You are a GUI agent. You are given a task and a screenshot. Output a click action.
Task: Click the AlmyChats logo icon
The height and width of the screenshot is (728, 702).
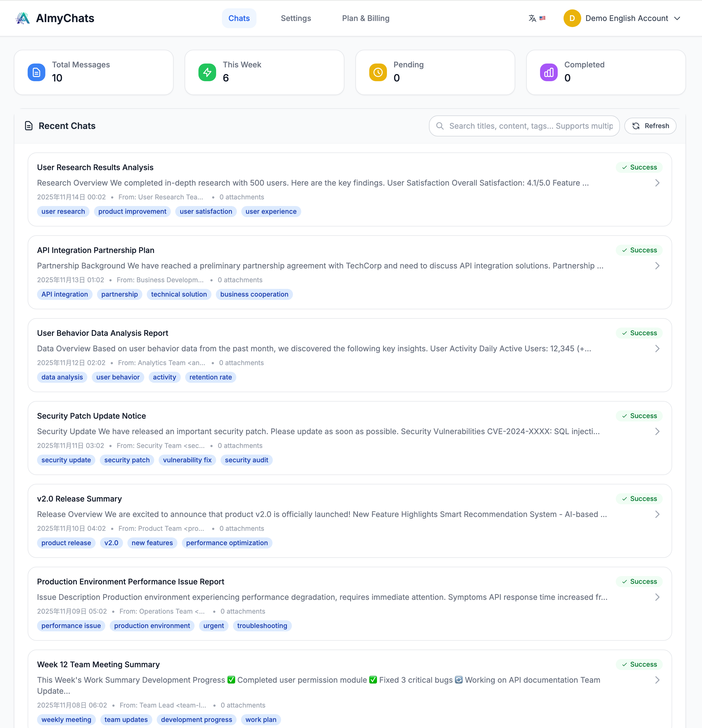pyautogui.click(x=22, y=18)
